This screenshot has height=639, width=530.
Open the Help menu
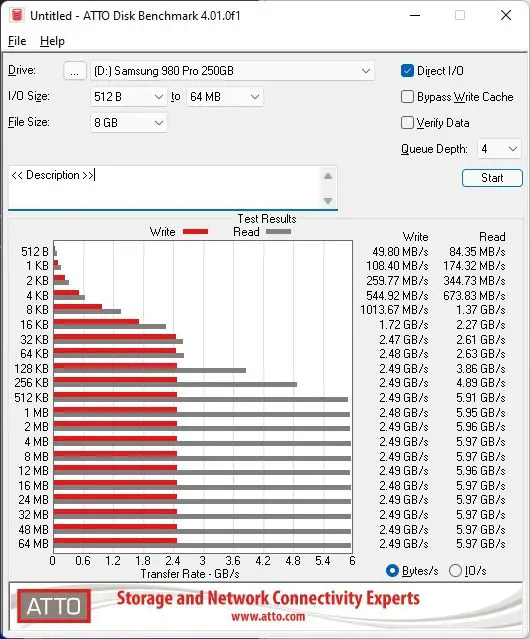click(x=52, y=41)
